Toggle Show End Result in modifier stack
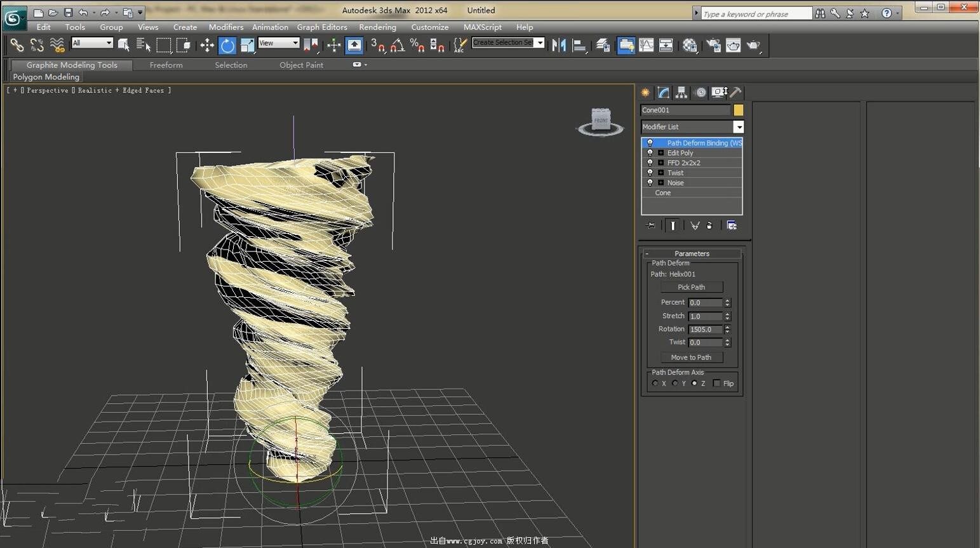 (673, 225)
